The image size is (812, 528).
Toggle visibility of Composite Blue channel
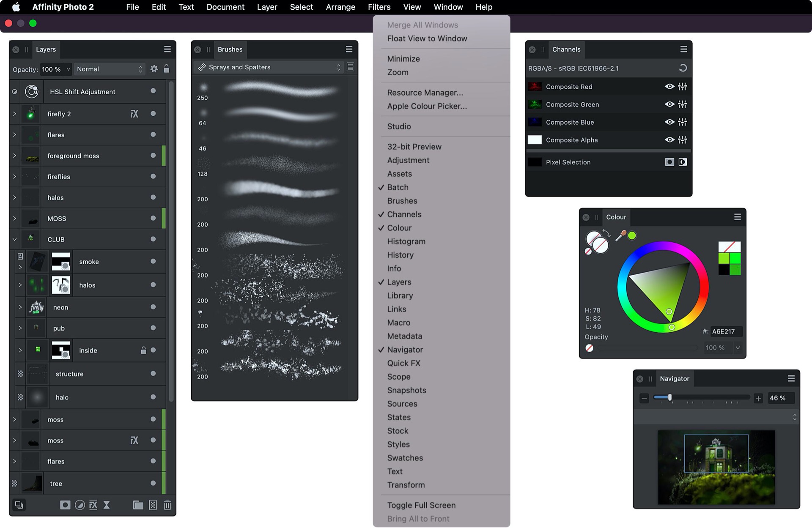669,122
